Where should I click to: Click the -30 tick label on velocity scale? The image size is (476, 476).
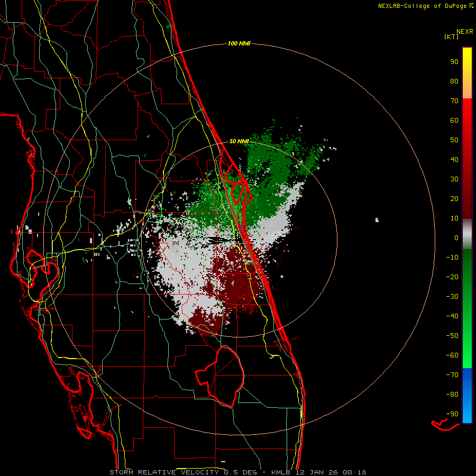pyautogui.click(x=452, y=297)
